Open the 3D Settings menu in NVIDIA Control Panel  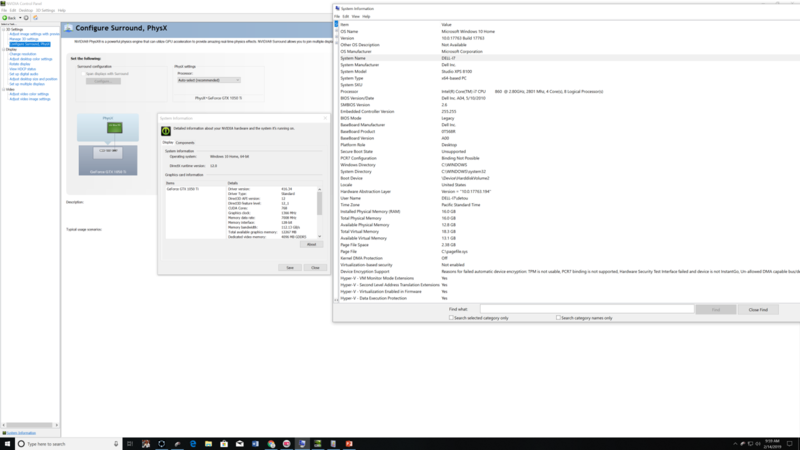[x=45, y=10]
